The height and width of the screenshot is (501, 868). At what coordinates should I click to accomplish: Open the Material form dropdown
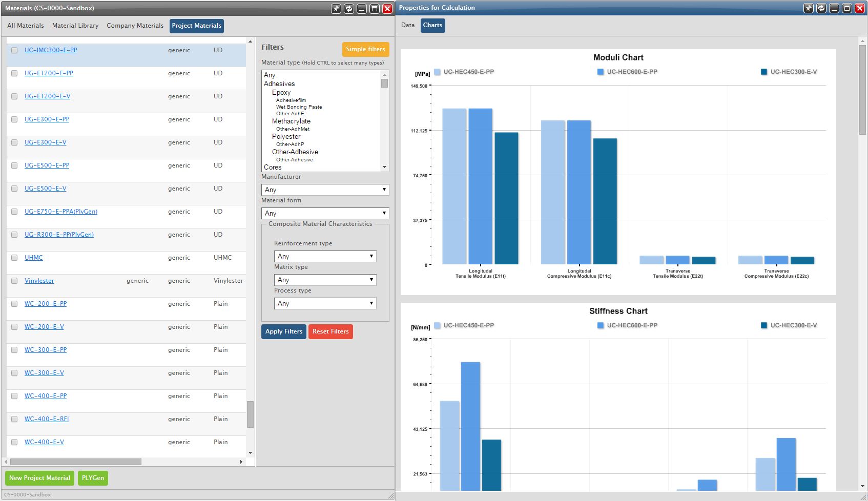(325, 213)
